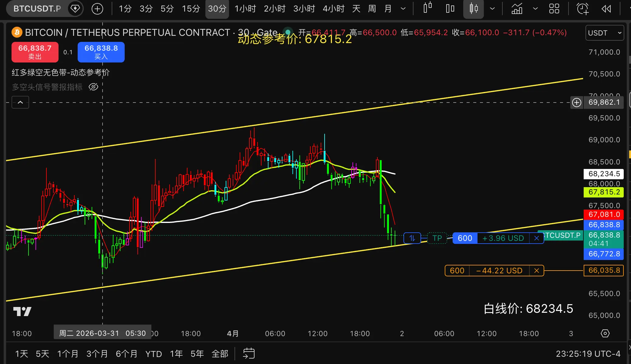Screen dimensions: 631x364
Task: Open the layout grid icon
Action: pos(554,9)
